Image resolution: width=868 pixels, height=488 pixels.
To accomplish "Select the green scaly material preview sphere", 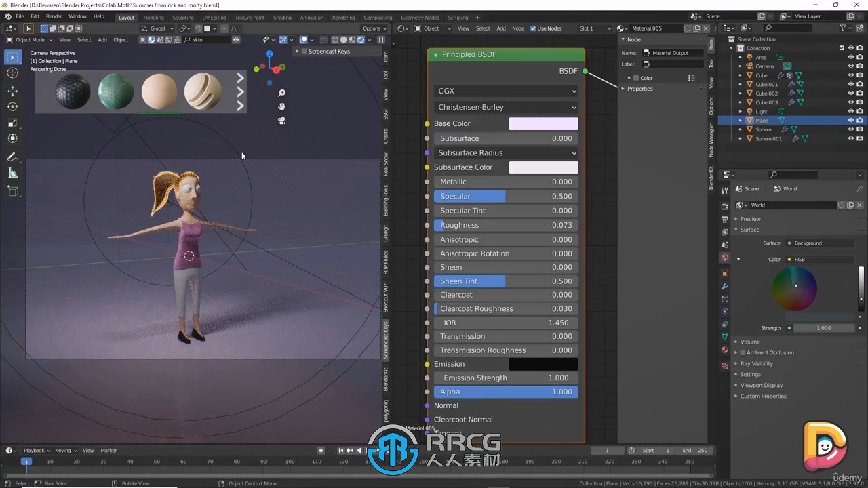I will pyautogui.click(x=115, y=91).
